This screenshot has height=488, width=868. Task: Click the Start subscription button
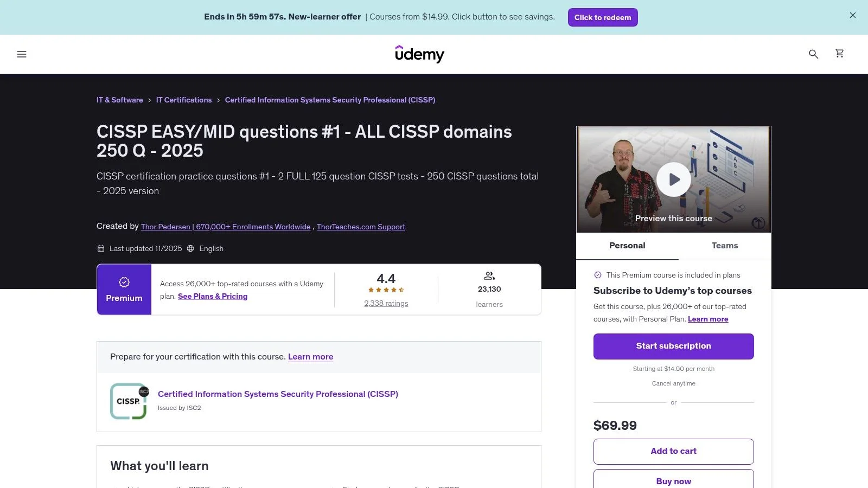(674, 346)
